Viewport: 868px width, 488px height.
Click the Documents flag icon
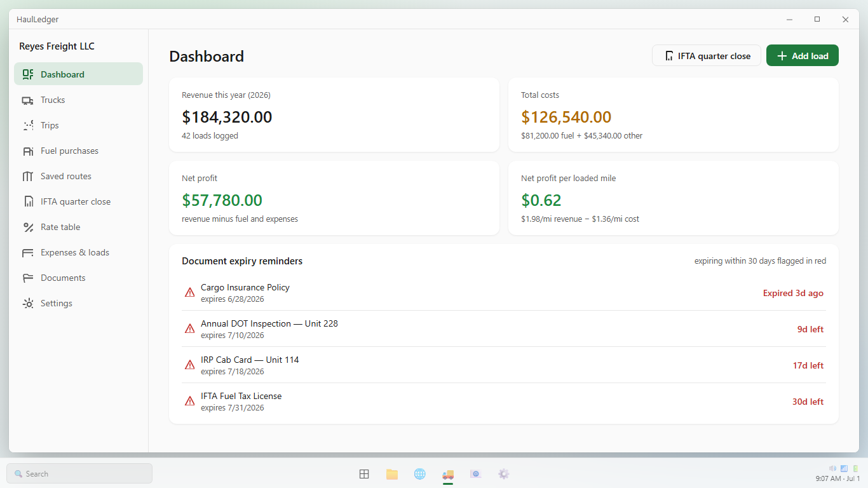[x=28, y=278]
